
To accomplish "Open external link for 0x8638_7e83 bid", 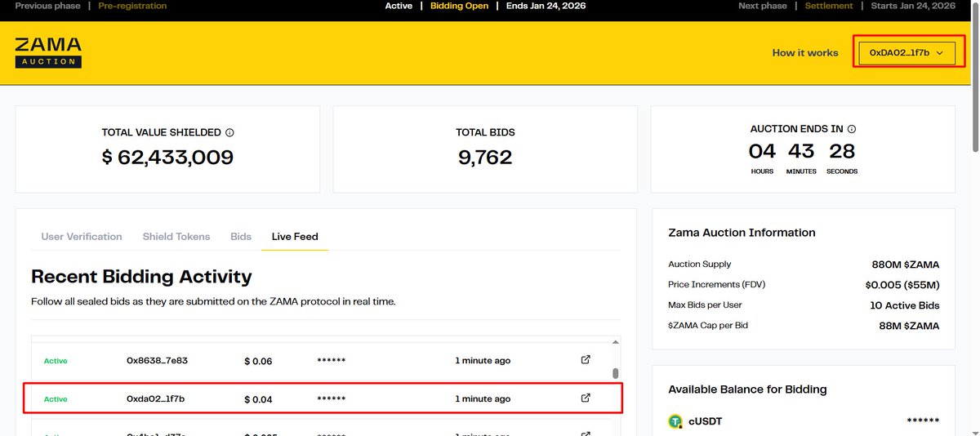I will 586,360.
